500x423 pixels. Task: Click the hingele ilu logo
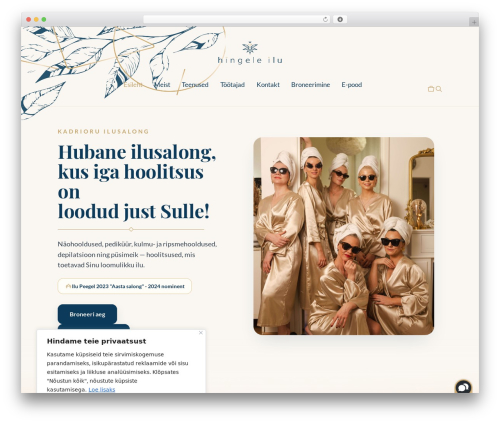[250, 53]
